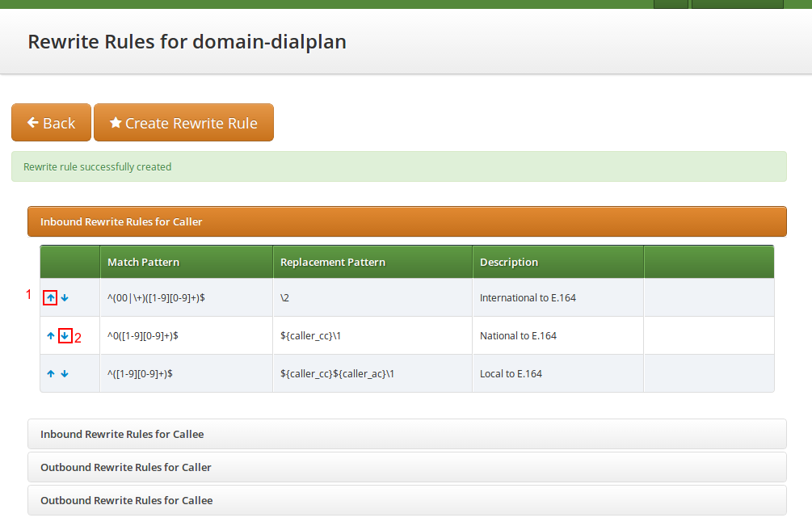Screen dimensions: 812x526
Task: Move the National to E.164 rule down
Action: [65, 336]
